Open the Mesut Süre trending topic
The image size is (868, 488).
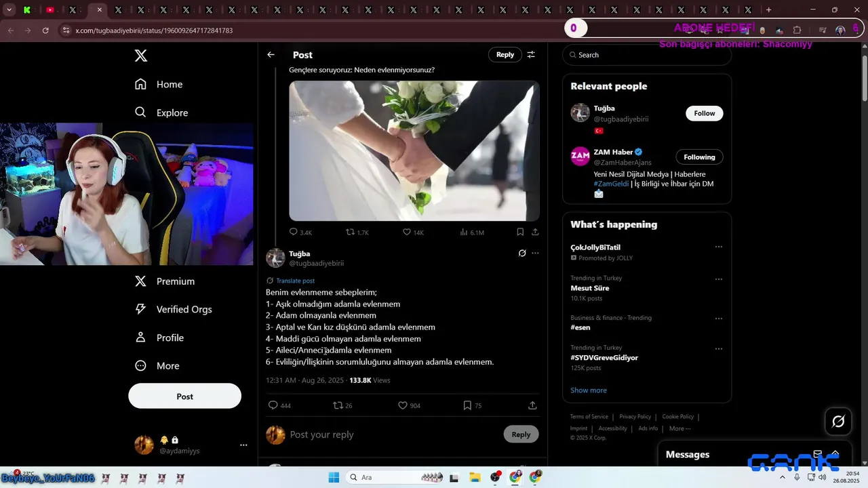click(590, 288)
